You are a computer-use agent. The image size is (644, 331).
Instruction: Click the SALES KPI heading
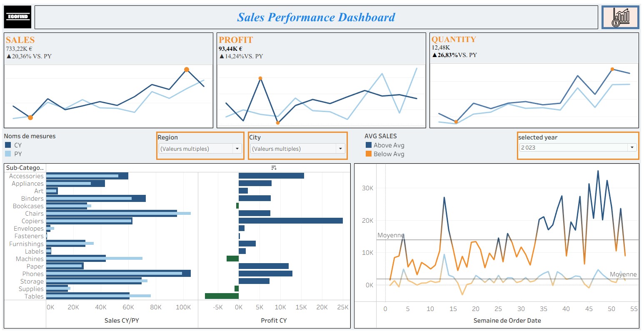coord(20,40)
